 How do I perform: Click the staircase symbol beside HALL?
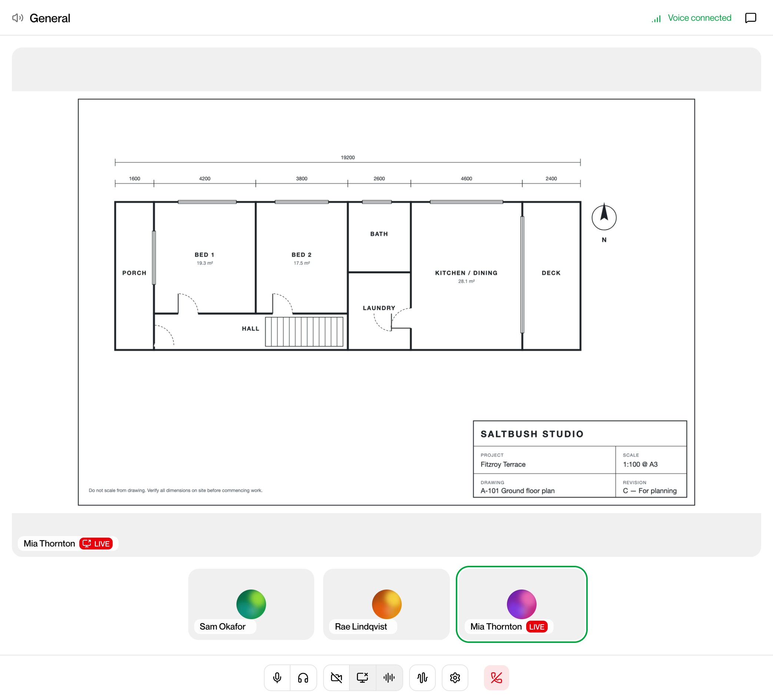(x=304, y=331)
